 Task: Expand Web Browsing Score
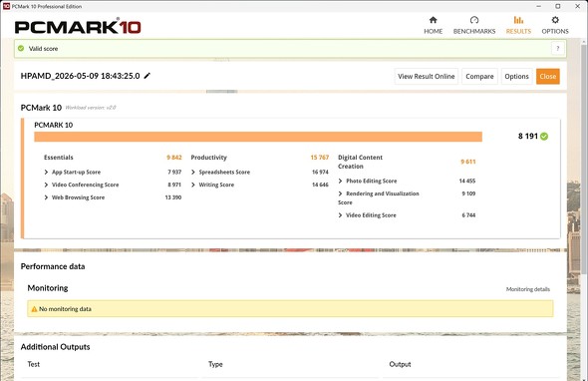[46, 197]
